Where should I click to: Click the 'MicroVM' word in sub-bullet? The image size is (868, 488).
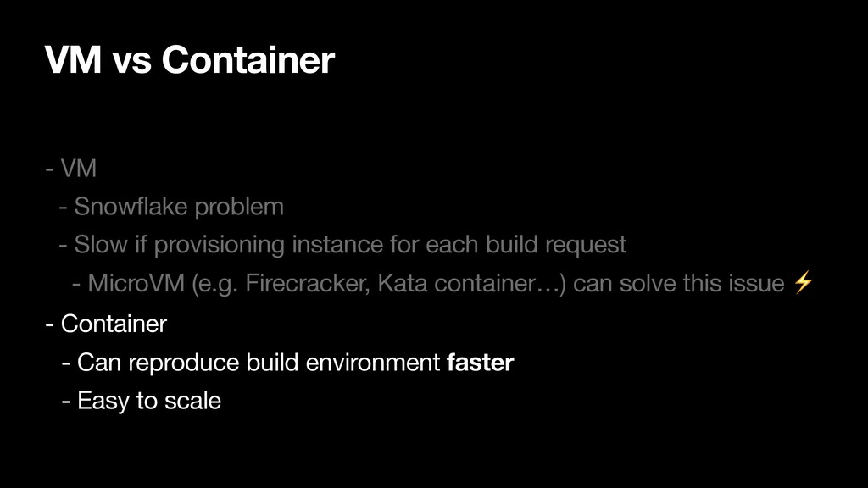pyautogui.click(x=136, y=283)
